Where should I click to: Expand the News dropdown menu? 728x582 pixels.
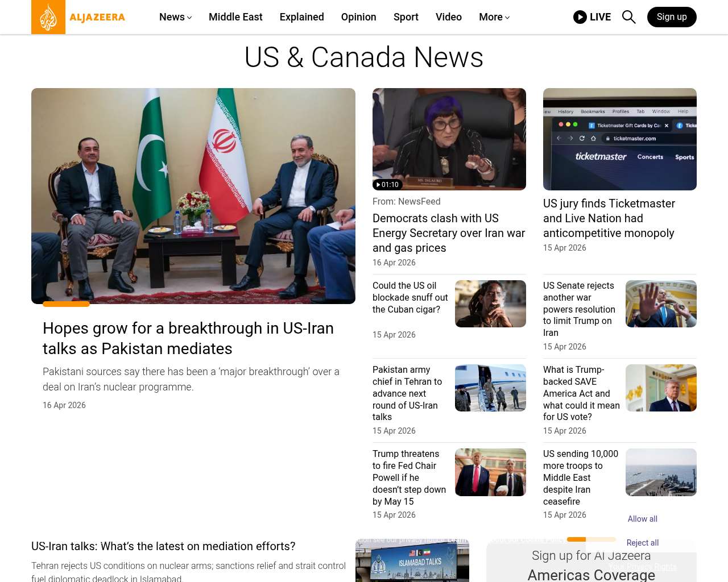click(175, 17)
